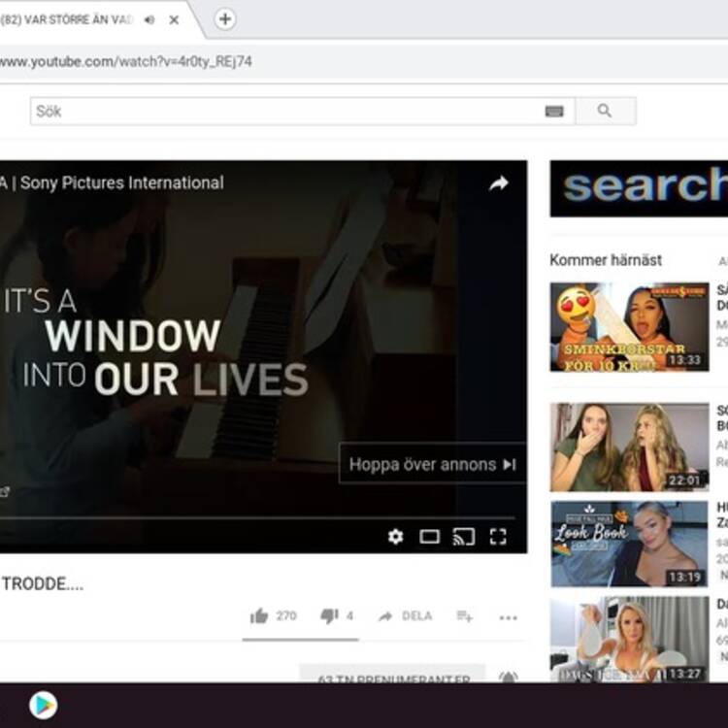Click the Kommer härnäst heading
The image size is (728, 728).
tap(606, 260)
